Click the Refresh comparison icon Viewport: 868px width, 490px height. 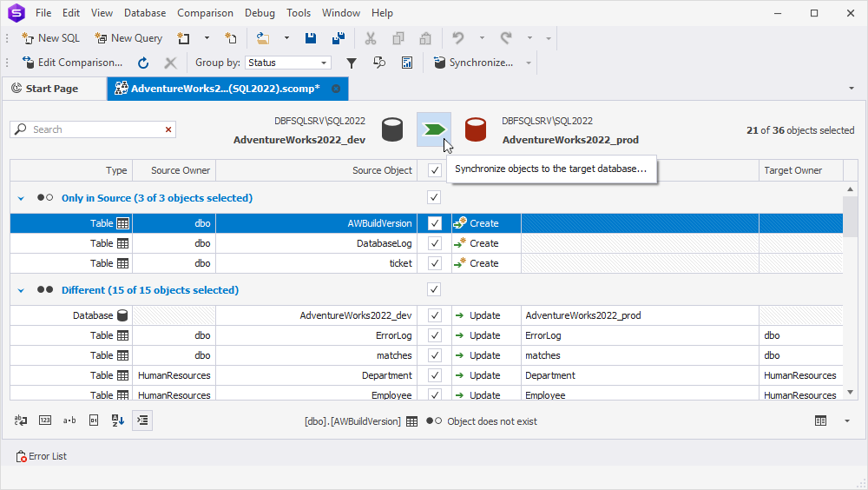(143, 63)
